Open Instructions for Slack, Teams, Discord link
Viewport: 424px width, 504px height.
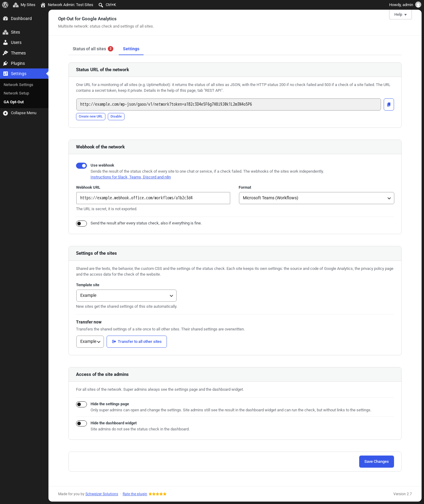(x=131, y=177)
